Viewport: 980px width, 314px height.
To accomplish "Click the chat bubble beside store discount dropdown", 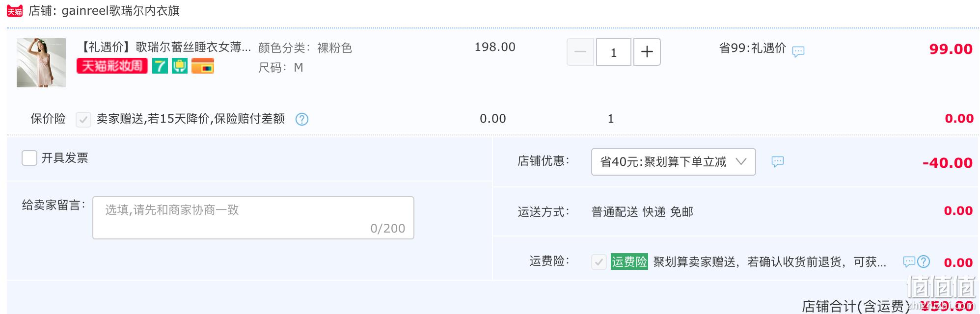I will pyautogui.click(x=778, y=161).
